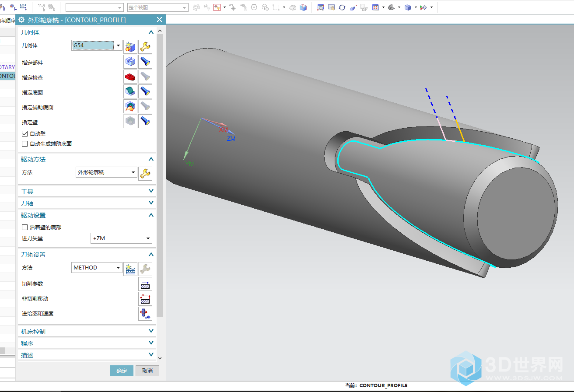Click the ZM axis label in viewport
The image size is (574, 392).
point(231,139)
